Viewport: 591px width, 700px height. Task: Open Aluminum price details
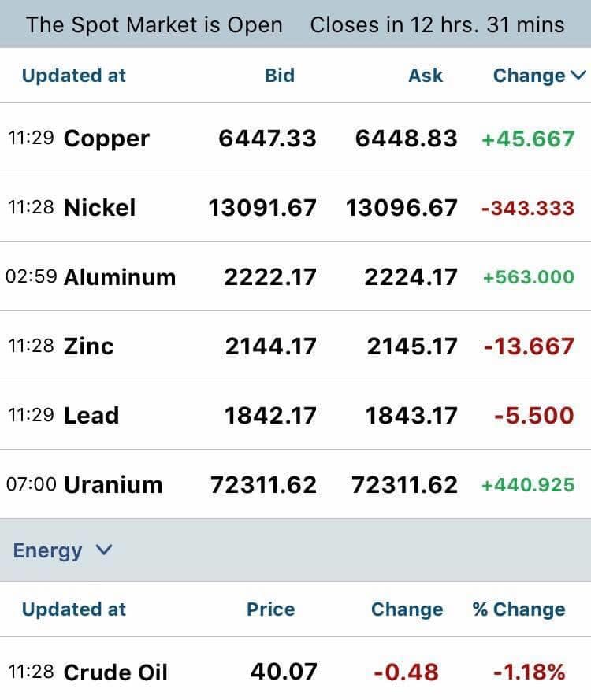click(295, 276)
